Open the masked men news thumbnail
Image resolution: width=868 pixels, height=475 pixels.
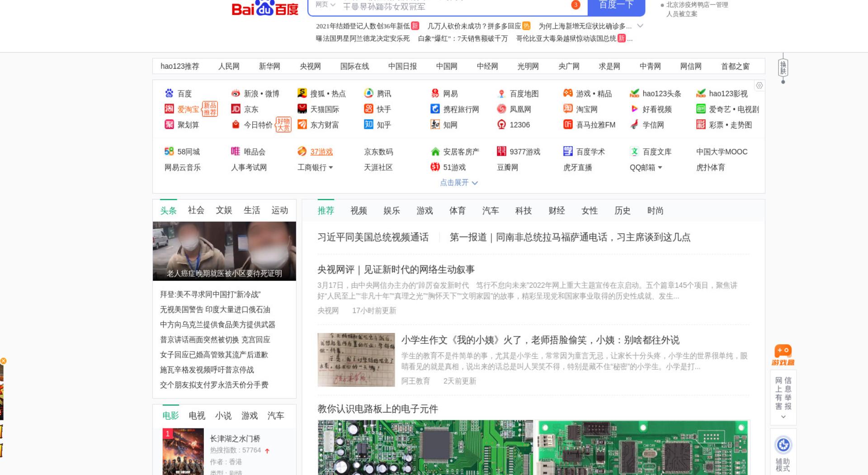click(224, 251)
